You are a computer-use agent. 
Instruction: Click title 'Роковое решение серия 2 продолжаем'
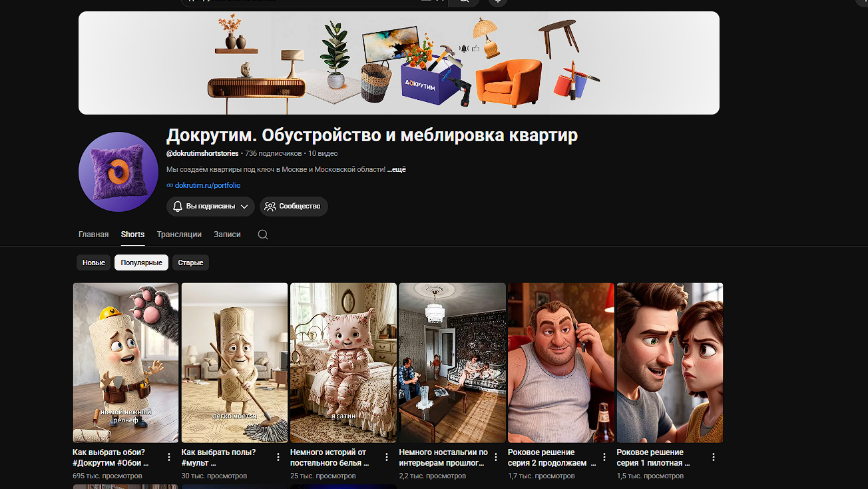[x=552, y=458]
